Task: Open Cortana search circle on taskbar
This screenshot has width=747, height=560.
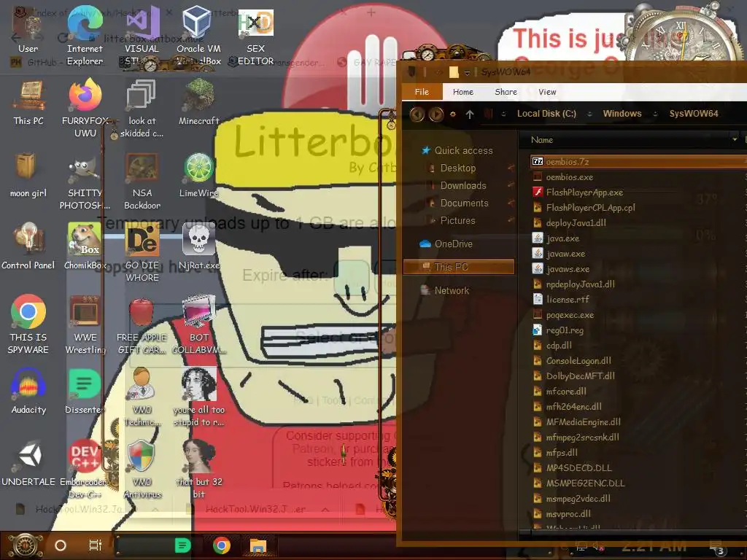Action: tap(61, 545)
